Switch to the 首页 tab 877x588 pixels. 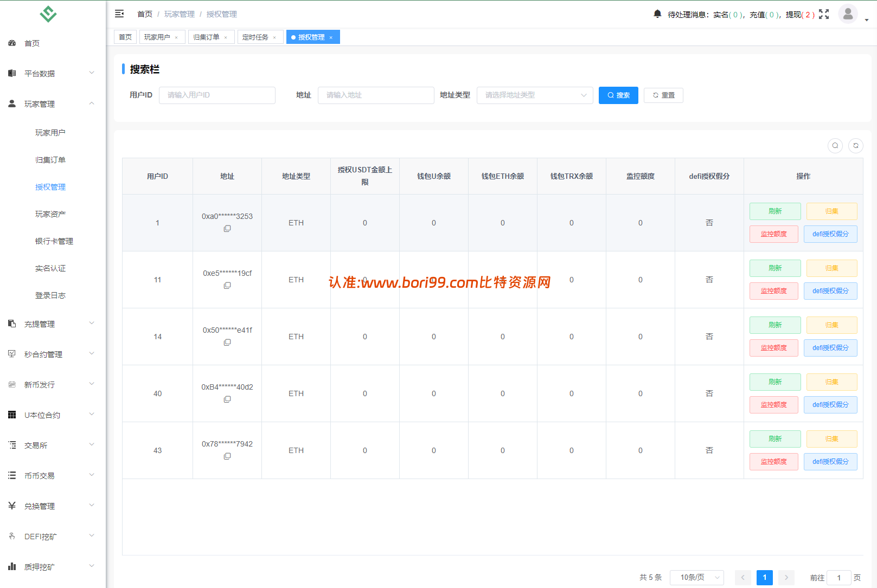tap(125, 37)
